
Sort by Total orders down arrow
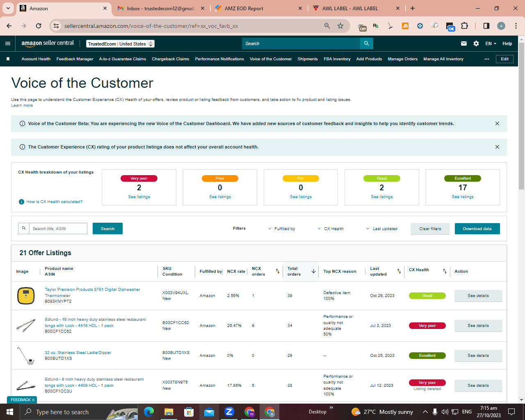click(x=313, y=271)
